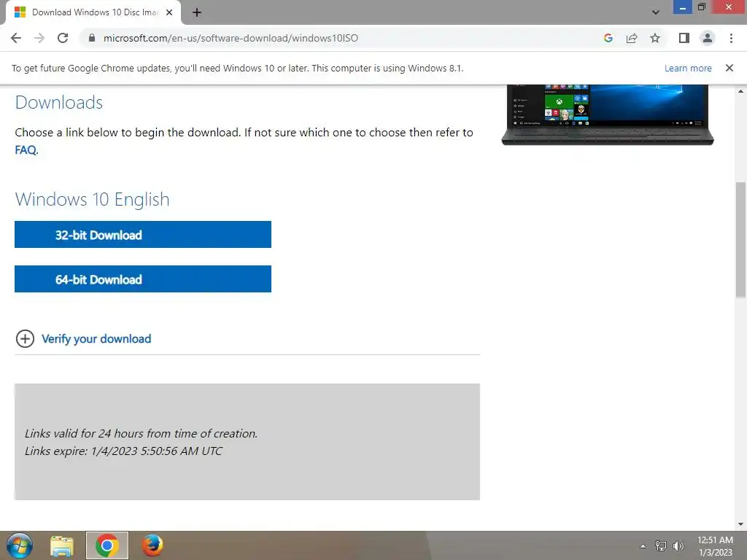Go back to the previous page
The image size is (747, 560).
(x=16, y=38)
